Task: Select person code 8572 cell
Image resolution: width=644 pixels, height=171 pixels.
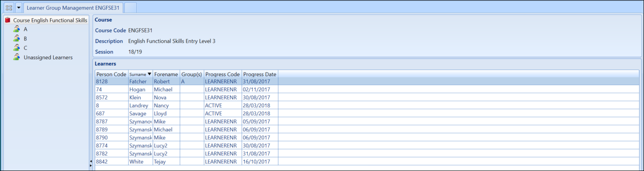Action: [111, 98]
